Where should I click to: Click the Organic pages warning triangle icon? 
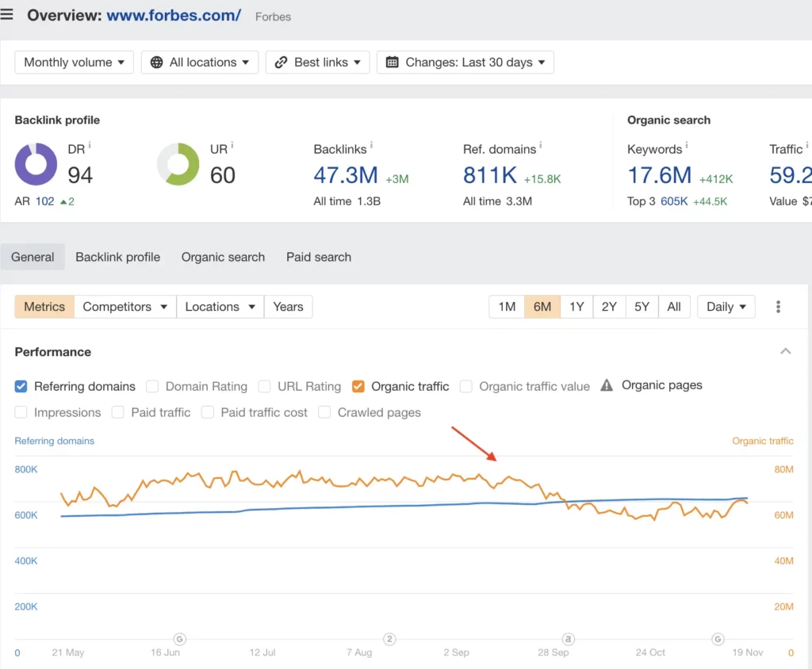pos(607,386)
